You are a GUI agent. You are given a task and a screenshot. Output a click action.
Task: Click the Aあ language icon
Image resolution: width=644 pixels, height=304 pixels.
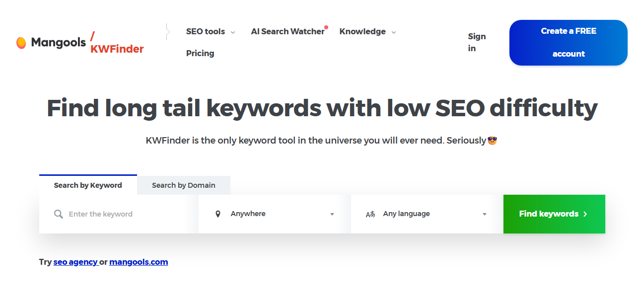[x=370, y=214]
